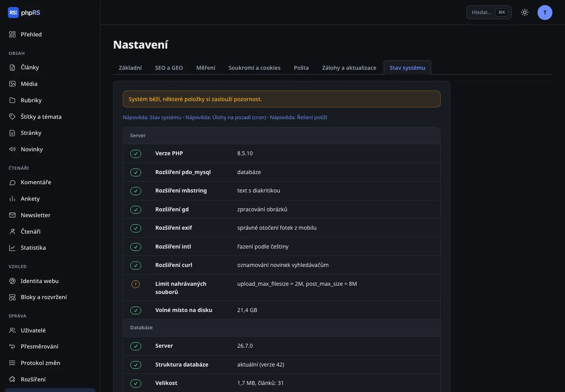
Task: Click the phpRS logo icon
Action: pyautogui.click(x=13, y=13)
